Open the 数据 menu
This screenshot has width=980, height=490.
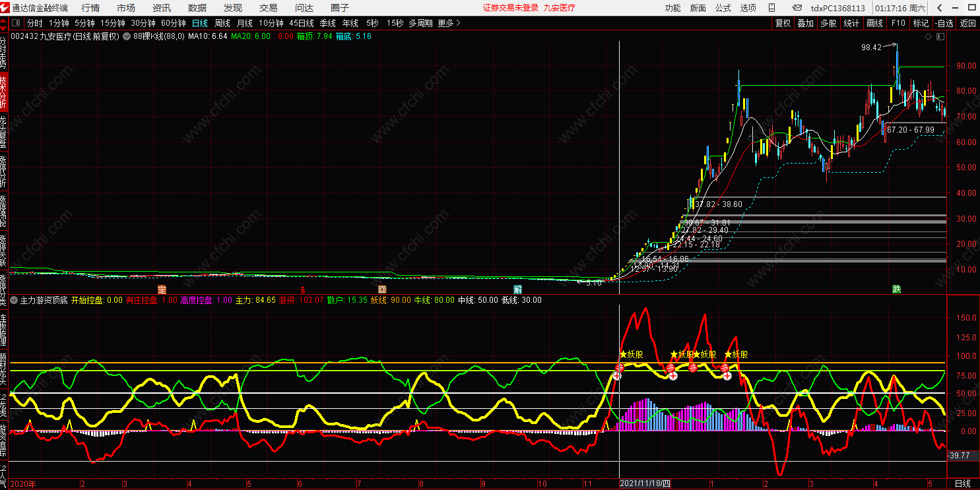(197, 8)
